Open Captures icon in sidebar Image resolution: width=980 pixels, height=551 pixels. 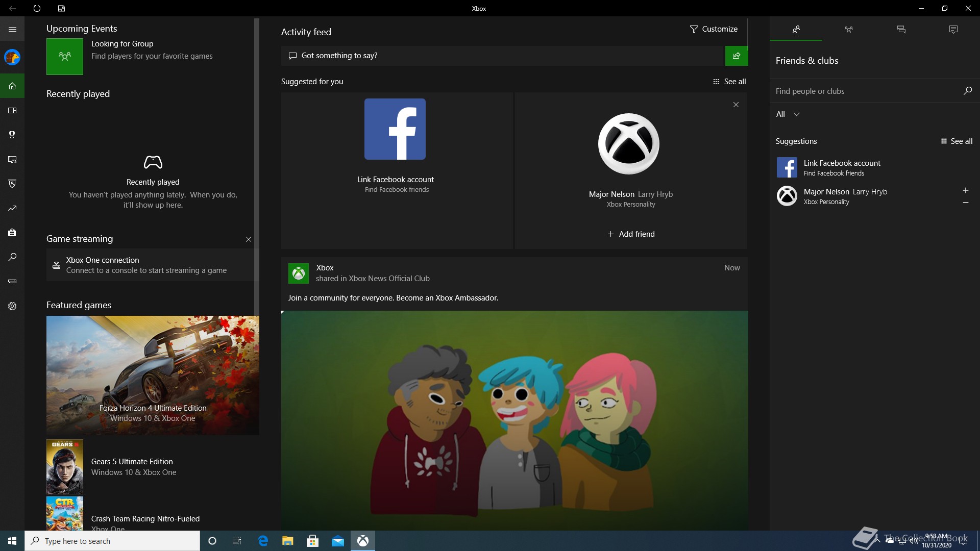click(12, 159)
